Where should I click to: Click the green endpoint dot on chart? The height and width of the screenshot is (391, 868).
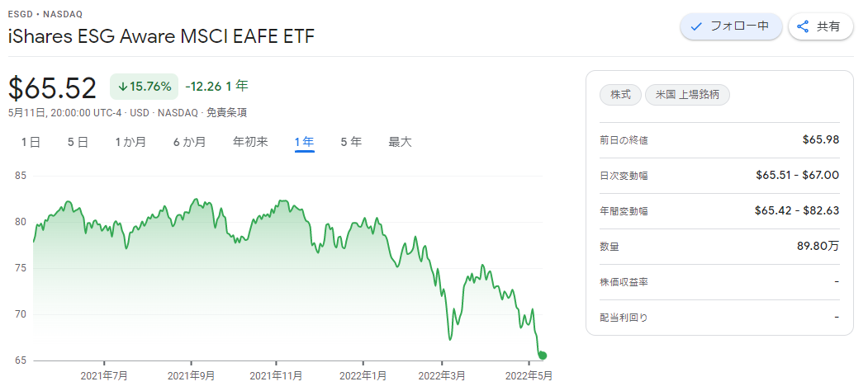[543, 356]
